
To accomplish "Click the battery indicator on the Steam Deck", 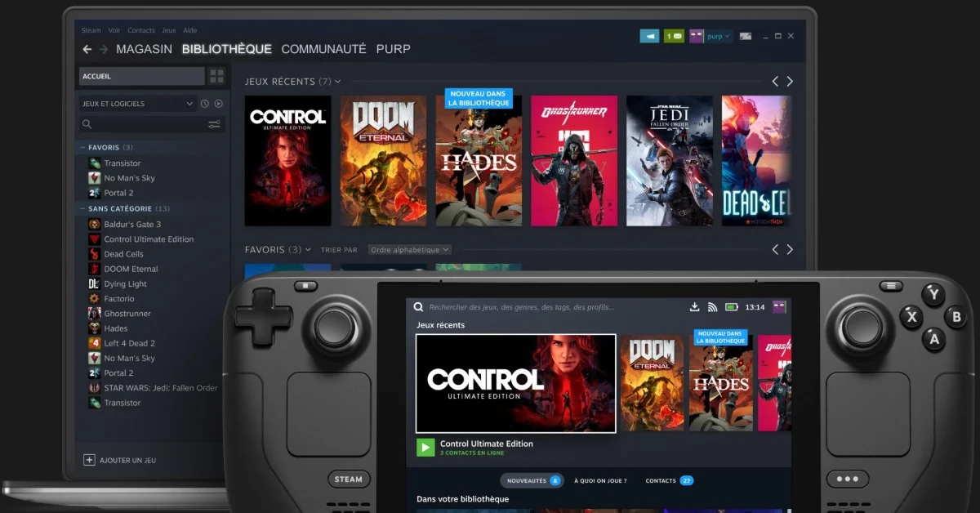I will (x=731, y=307).
